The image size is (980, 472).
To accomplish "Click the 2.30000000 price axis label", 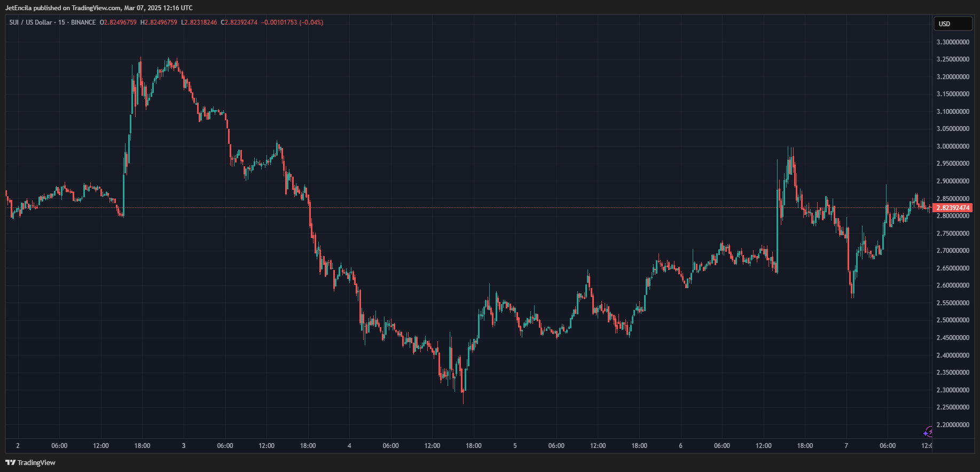I will (x=953, y=390).
